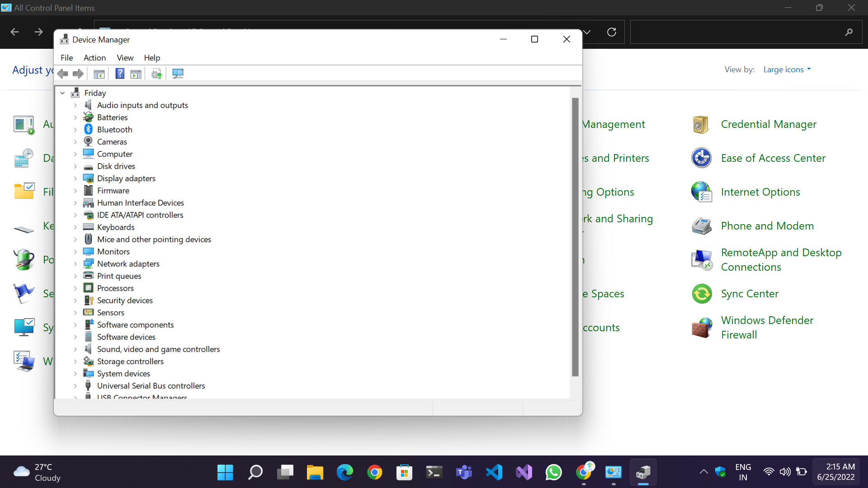Click the Properties toolbar icon

[99, 74]
